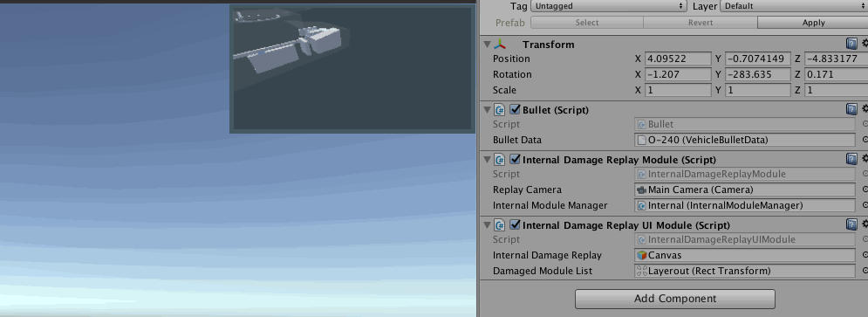Screen dimensions: 868x317
Task: Open object picker for Internal Module Manager
Action: (865, 205)
